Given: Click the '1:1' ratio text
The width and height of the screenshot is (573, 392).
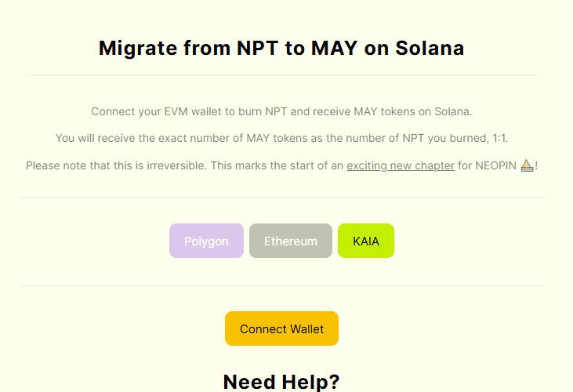Looking at the screenshot, I should coord(500,138).
